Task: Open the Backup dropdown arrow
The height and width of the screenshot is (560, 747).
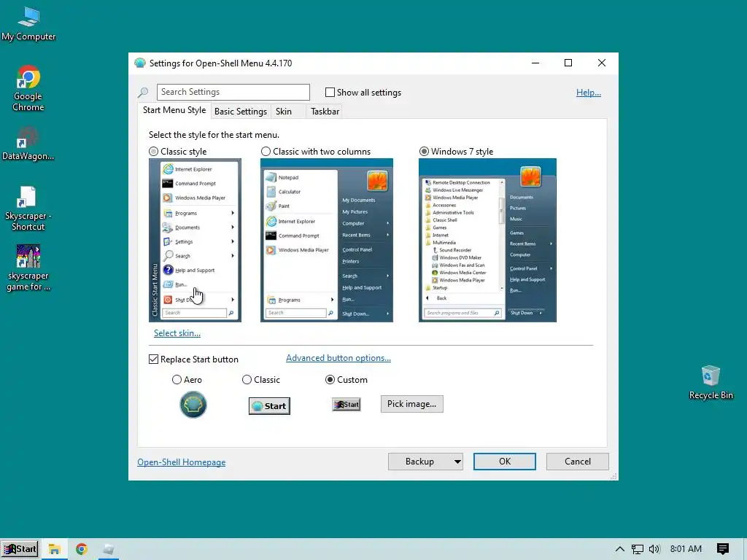Action: [x=457, y=462]
